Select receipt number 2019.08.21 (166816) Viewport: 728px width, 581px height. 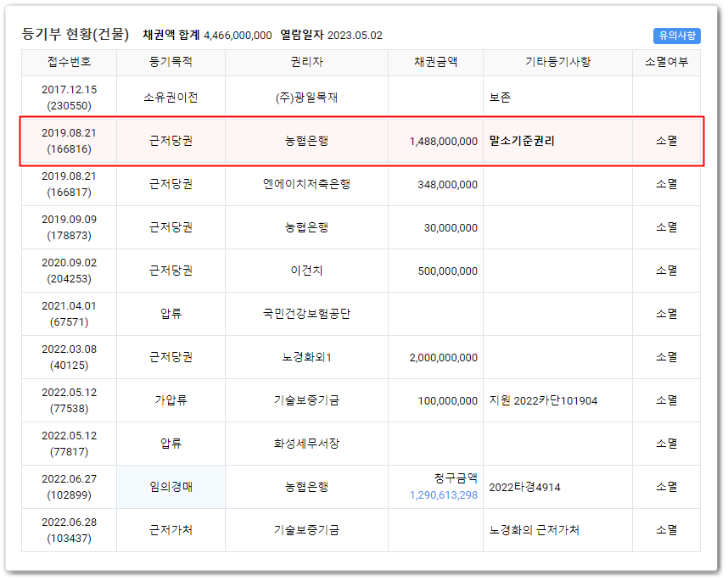tap(70, 141)
